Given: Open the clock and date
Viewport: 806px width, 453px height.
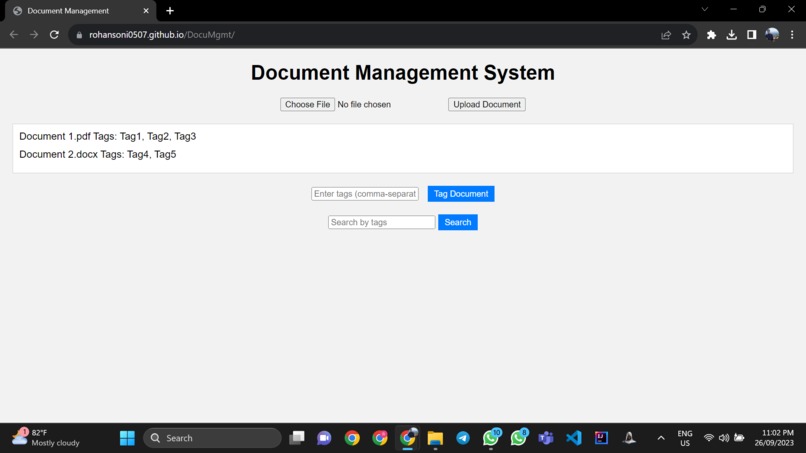Looking at the screenshot, I should (x=774, y=438).
